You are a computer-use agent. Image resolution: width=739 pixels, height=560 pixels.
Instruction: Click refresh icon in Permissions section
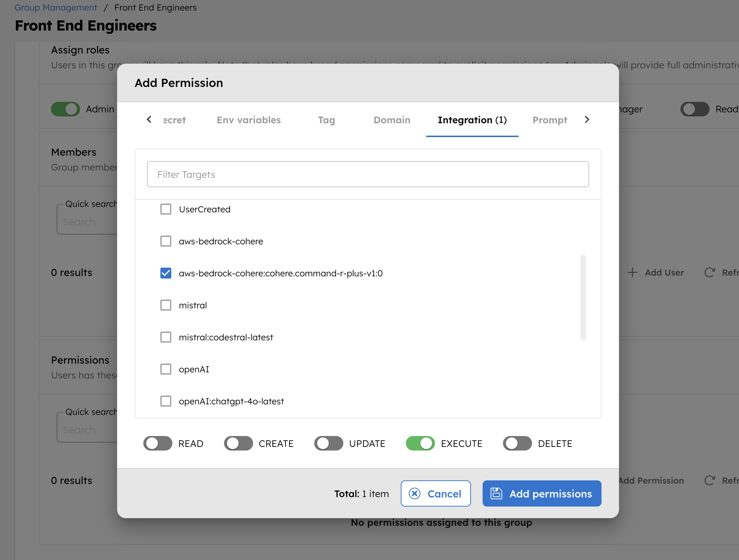tap(710, 480)
